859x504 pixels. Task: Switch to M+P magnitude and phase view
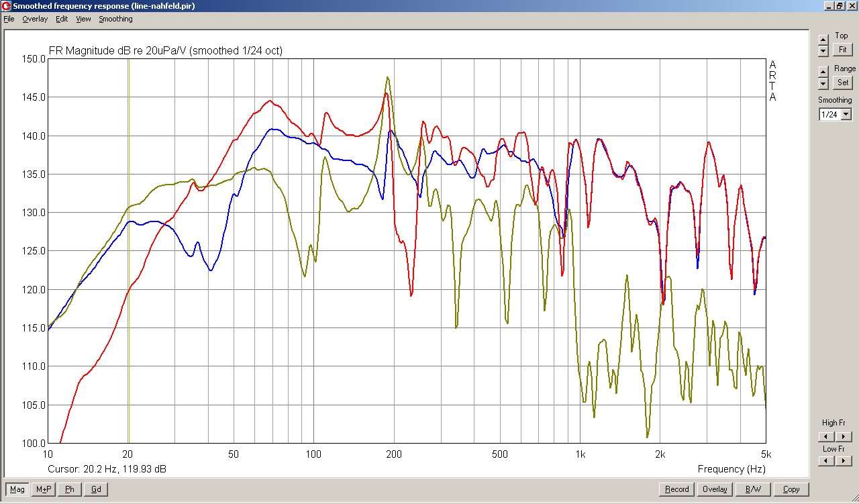pyautogui.click(x=44, y=489)
